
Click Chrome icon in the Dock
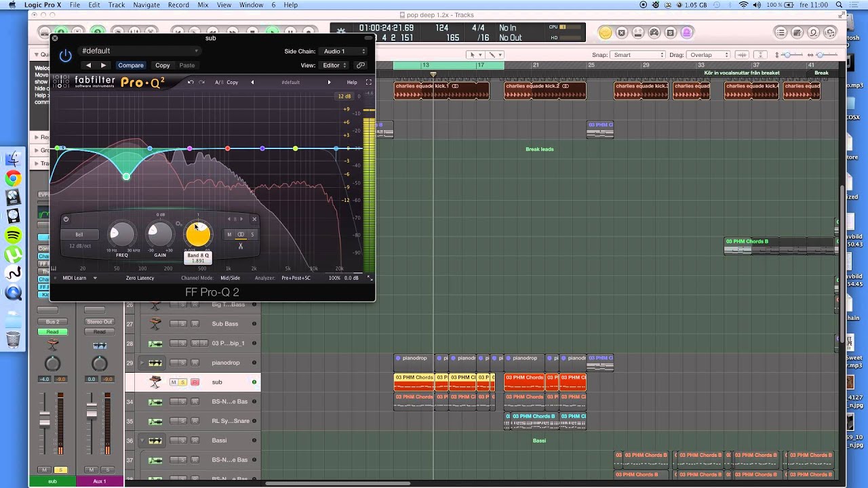pyautogui.click(x=13, y=178)
